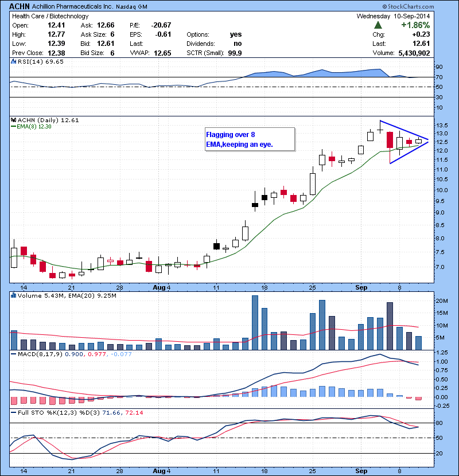Click the 'Volume 5.43M, EMA(20) 9.25M' label
Viewport: 459px width, 476px height.
[x=67, y=295]
